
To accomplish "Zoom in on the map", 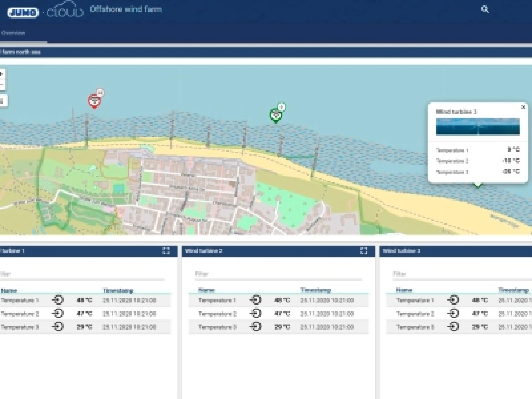I will [2, 74].
